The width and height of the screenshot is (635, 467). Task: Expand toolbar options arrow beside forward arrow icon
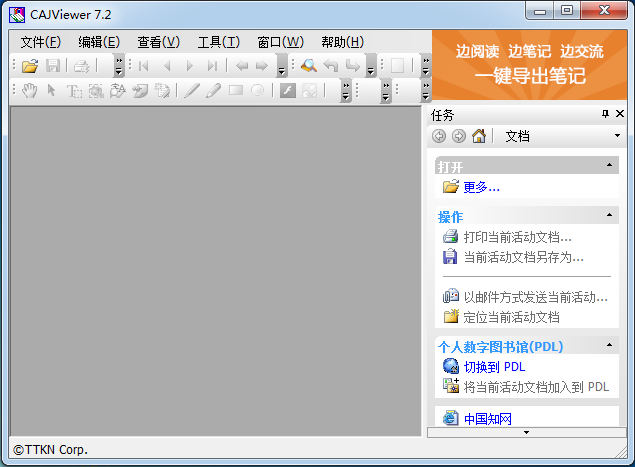(282, 66)
